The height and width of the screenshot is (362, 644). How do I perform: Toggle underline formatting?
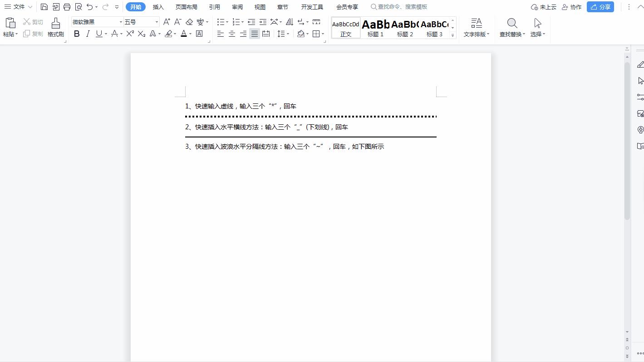pyautogui.click(x=99, y=33)
